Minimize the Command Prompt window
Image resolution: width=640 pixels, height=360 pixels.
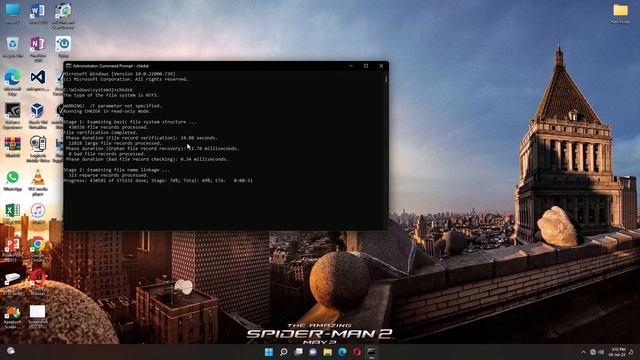[351, 66]
